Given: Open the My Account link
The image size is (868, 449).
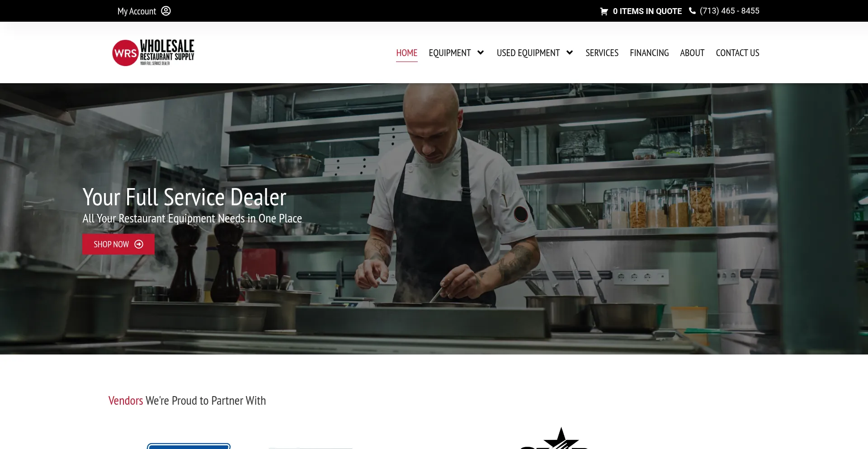Looking at the screenshot, I should [x=137, y=11].
